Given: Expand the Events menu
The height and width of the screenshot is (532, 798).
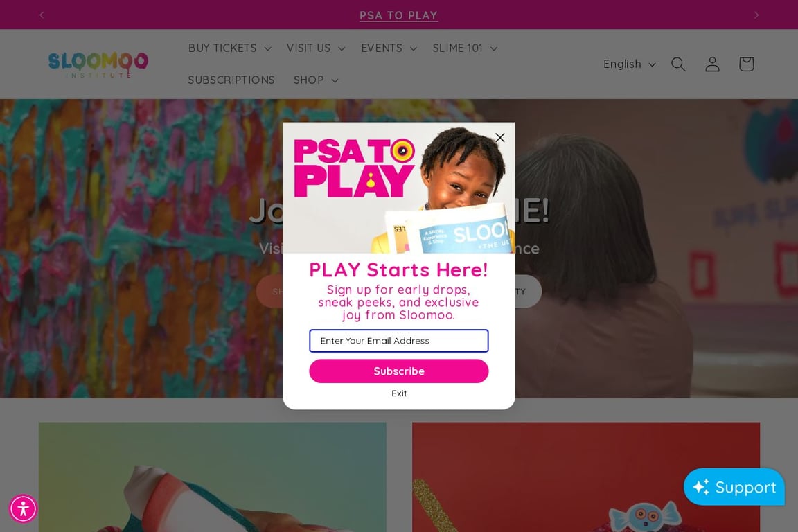Looking at the screenshot, I should coord(389,48).
